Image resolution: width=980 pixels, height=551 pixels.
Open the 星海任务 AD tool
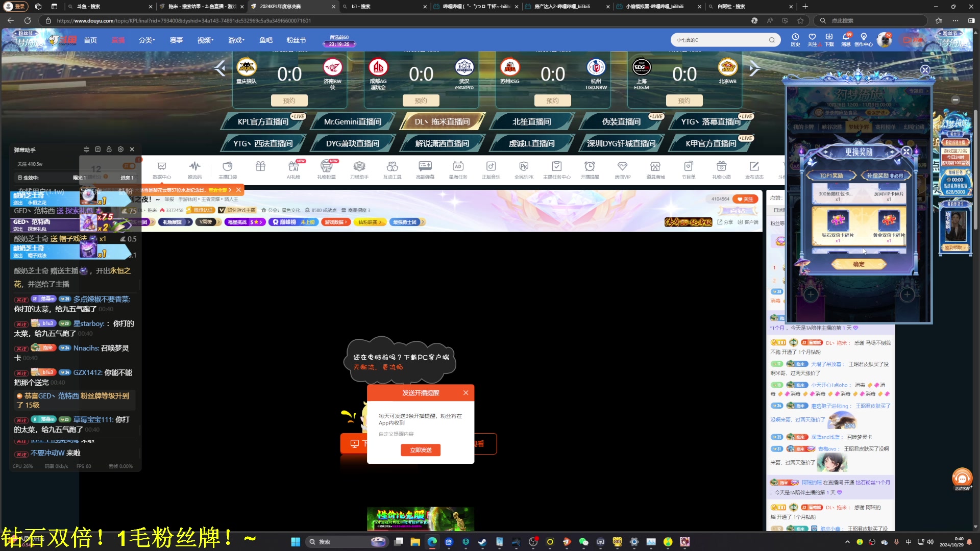click(458, 170)
